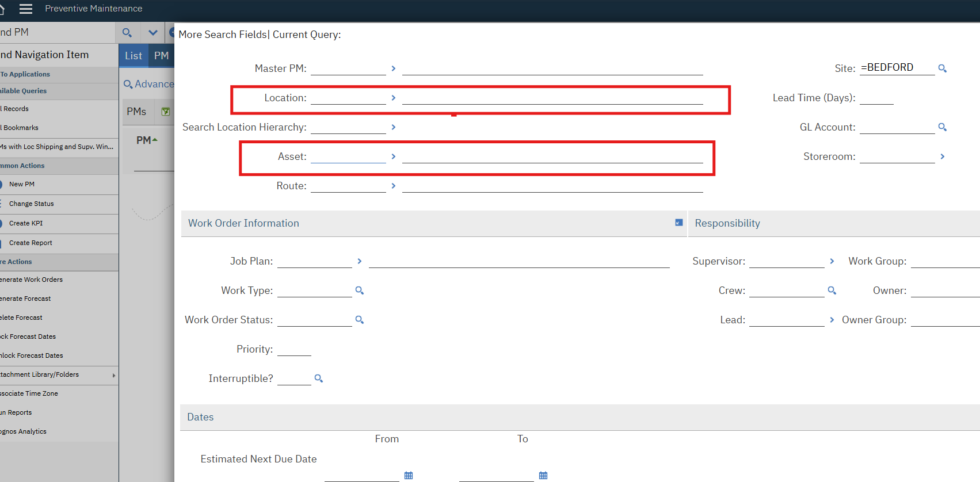This screenshot has width=980, height=482.
Task: Open the Site lookup magnifier
Action: click(x=942, y=68)
